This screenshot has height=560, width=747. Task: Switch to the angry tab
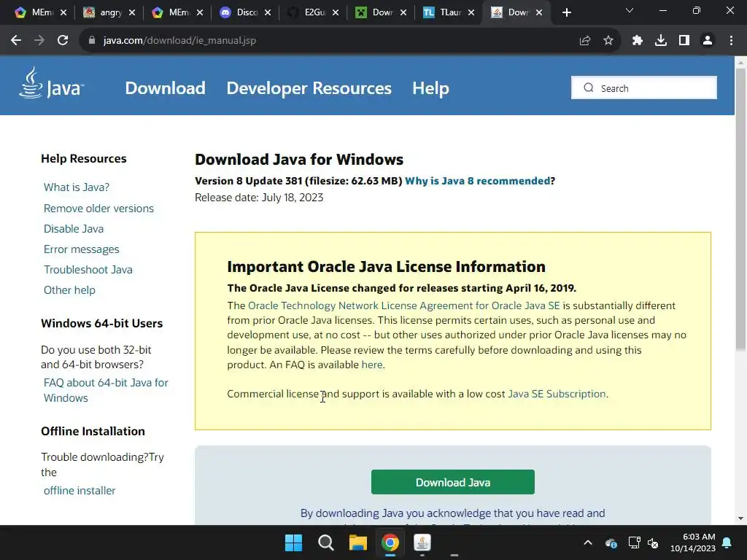[x=109, y=13]
